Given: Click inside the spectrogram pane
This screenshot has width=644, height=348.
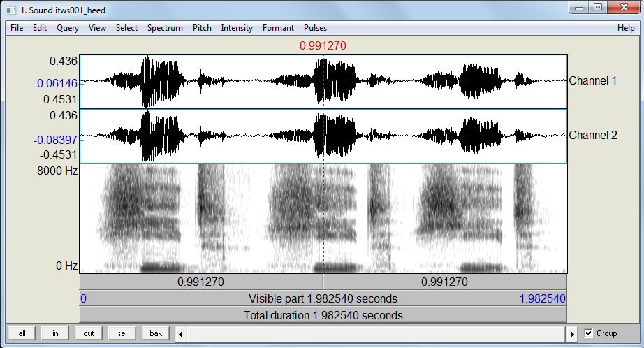Looking at the screenshot, I should tap(323, 218).
